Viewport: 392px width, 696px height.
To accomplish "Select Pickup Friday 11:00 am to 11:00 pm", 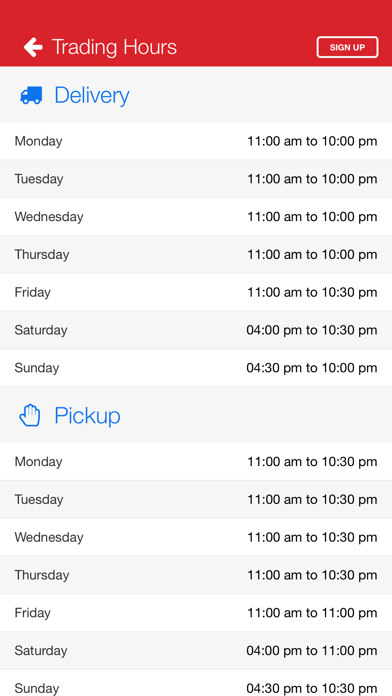I will pyautogui.click(x=196, y=613).
